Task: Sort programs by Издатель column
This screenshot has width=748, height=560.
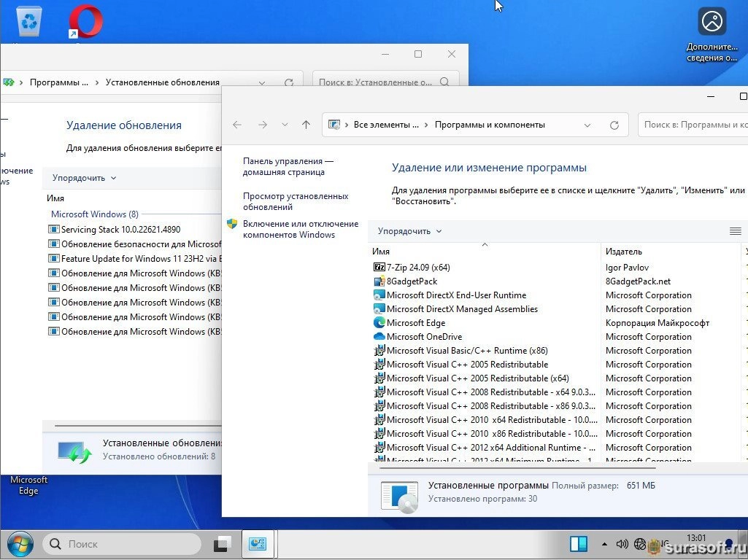Action: click(x=670, y=251)
